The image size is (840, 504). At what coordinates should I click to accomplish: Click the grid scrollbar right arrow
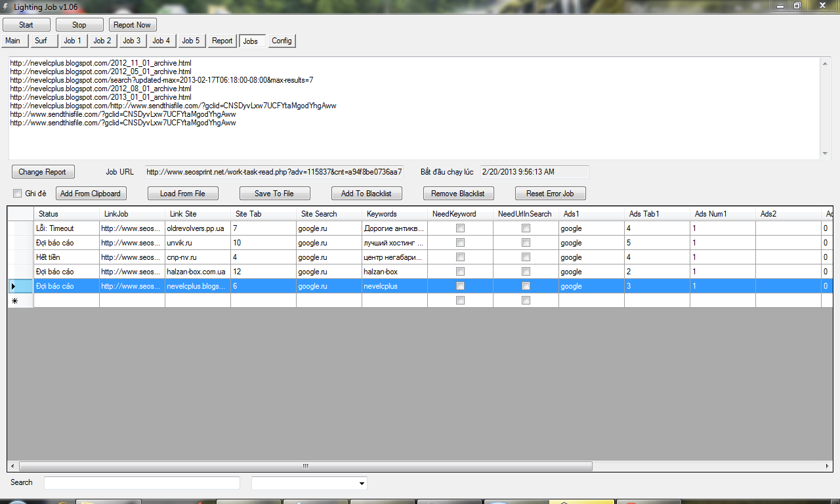pos(827,466)
